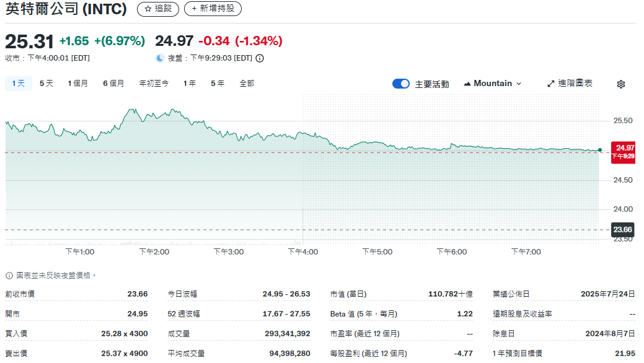Click the info icon beside chart disclaimer
This screenshot has height=363, width=644.
pos(9,276)
